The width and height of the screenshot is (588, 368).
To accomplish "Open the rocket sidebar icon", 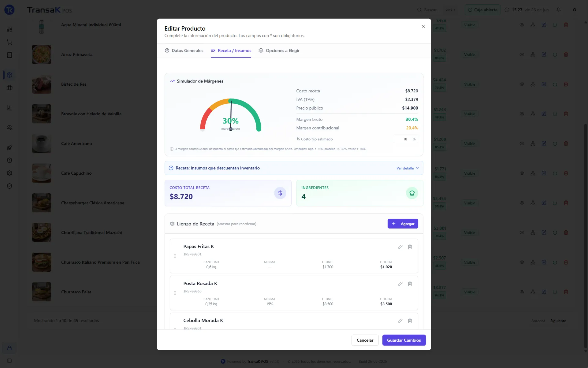I will [x=9, y=147].
